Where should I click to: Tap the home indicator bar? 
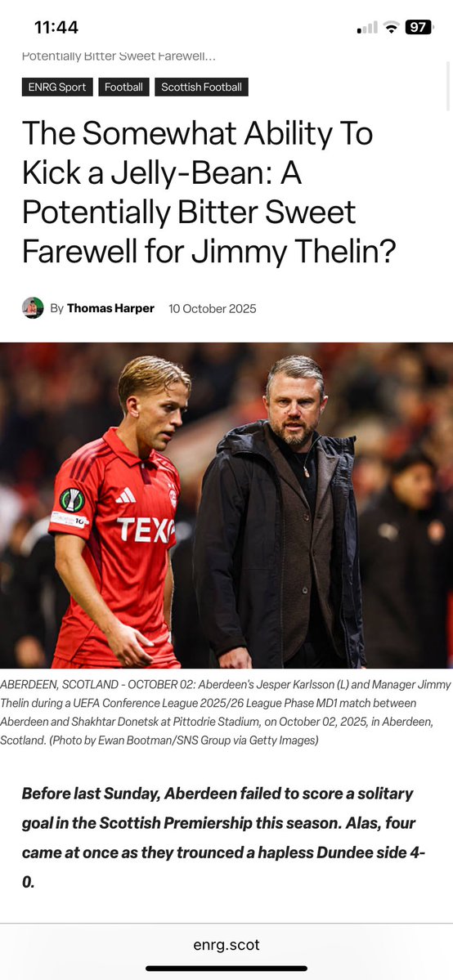point(226,969)
